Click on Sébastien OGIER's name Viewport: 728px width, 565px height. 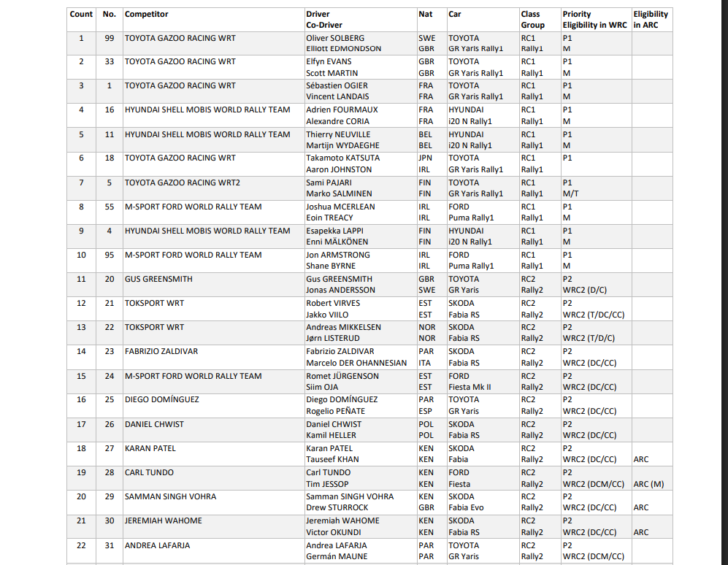click(x=337, y=86)
